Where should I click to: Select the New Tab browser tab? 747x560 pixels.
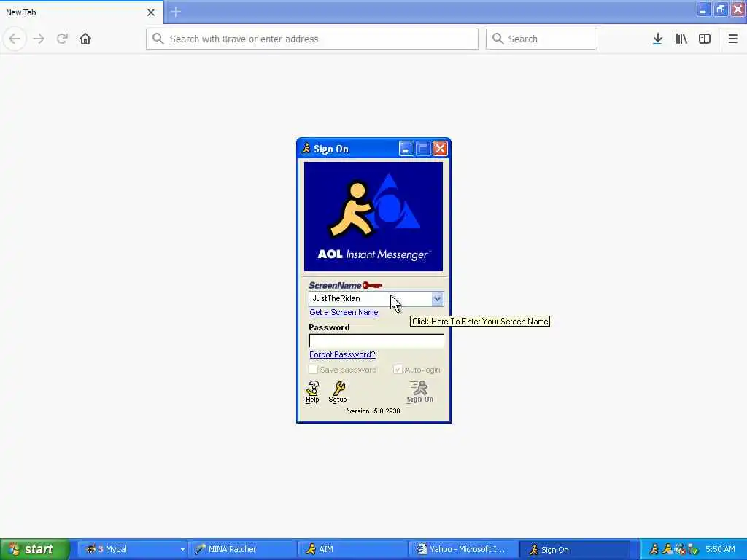pyautogui.click(x=82, y=12)
